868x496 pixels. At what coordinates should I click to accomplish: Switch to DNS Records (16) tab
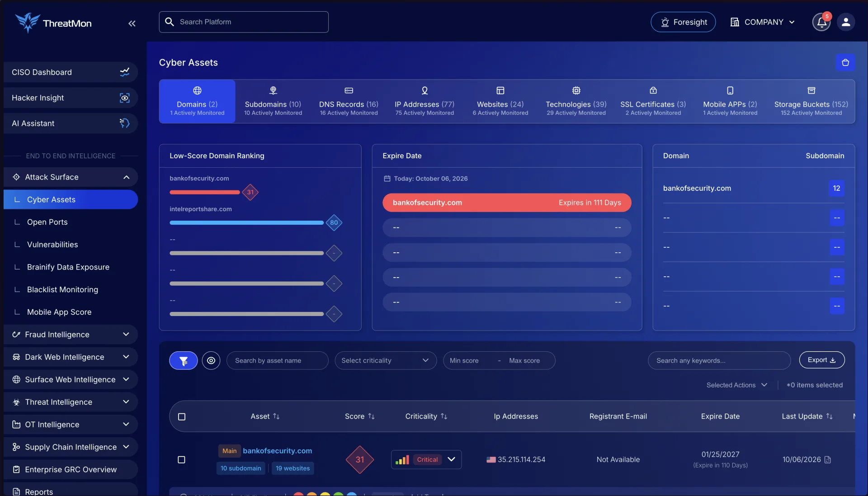tap(349, 101)
